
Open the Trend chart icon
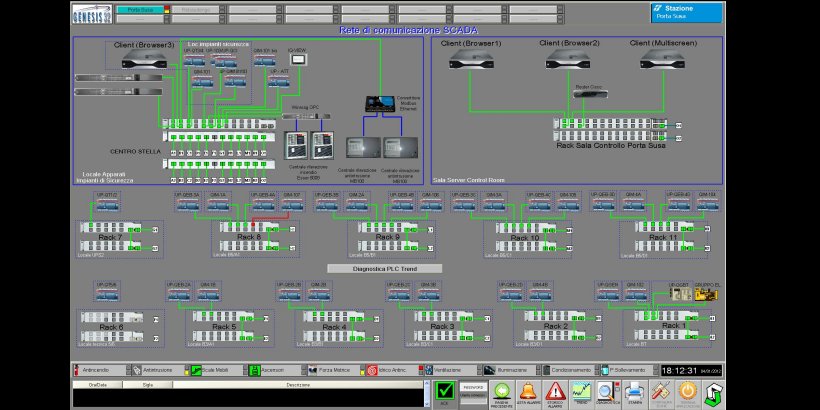pos(582,394)
